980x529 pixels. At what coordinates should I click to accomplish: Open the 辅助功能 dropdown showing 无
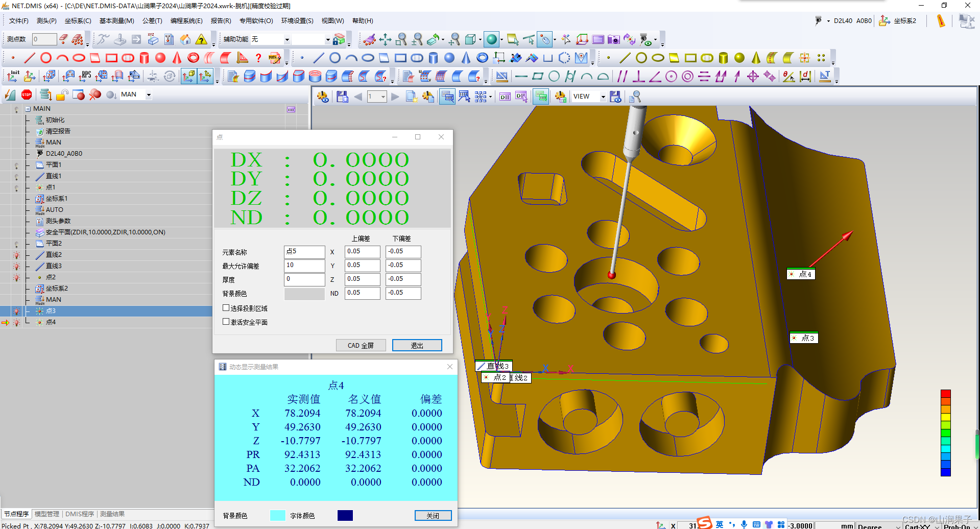tap(287, 39)
